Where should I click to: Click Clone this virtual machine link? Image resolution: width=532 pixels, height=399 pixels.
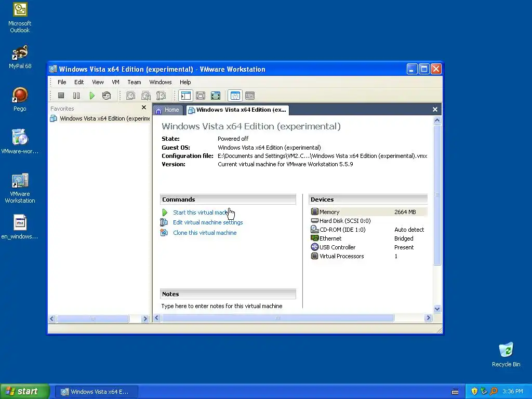coord(205,233)
